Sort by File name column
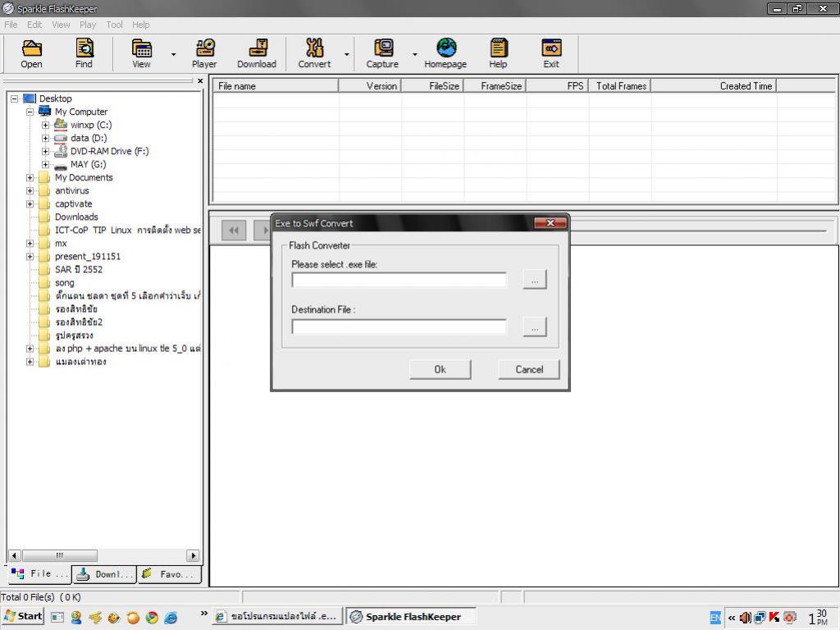The height and width of the screenshot is (630, 840). point(276,85)
